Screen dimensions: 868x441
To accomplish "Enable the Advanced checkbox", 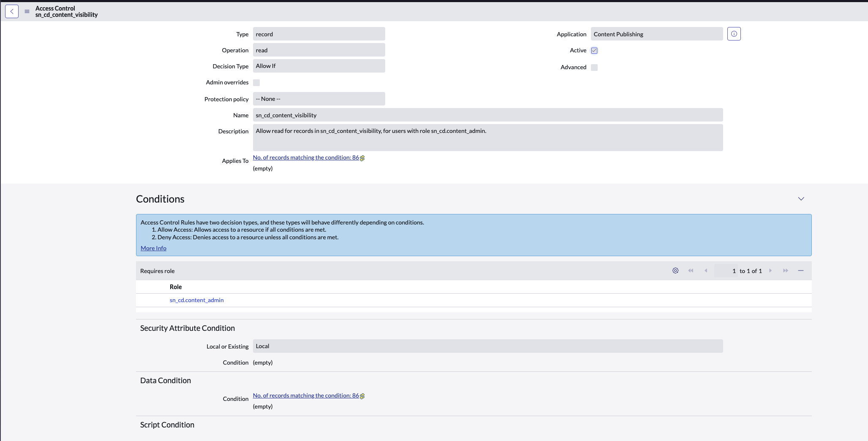I will pos(594,67).
